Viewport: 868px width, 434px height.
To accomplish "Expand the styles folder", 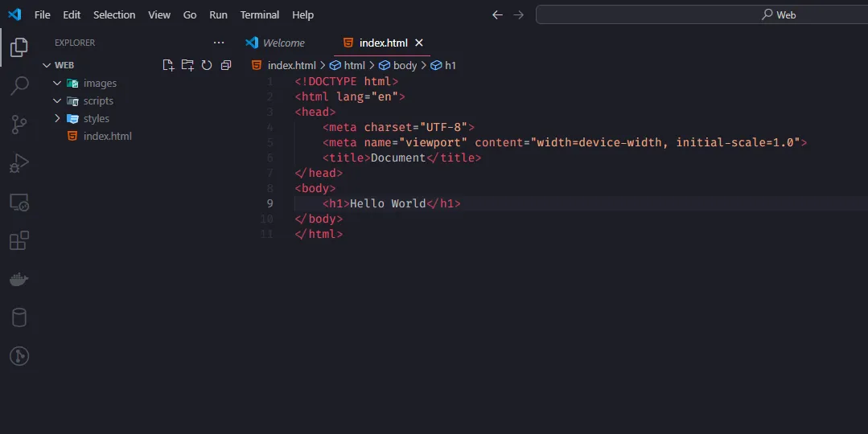I will coord(57,119).
